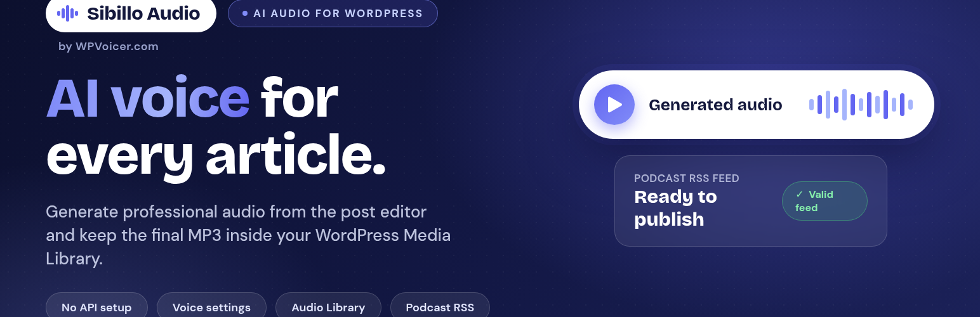The image size is (980, 317).
Task: Click the checkmark in the Valid feed badge
Action: point(799,195)
